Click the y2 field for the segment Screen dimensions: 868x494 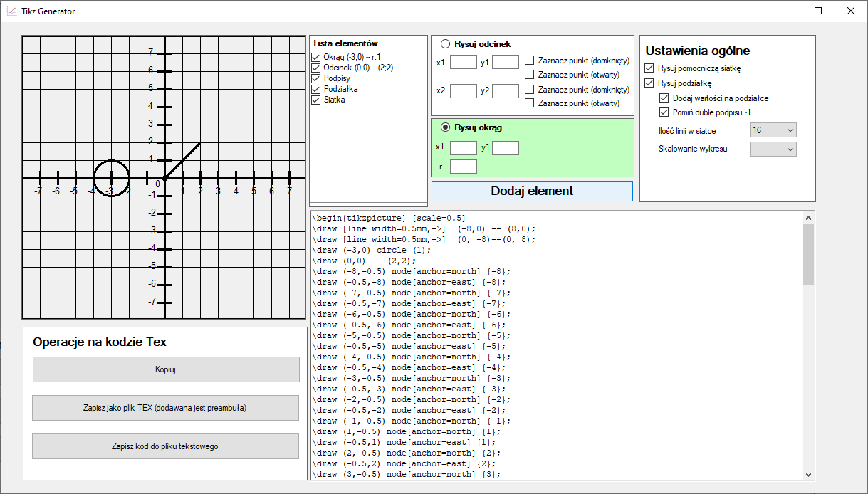[506, 90]
